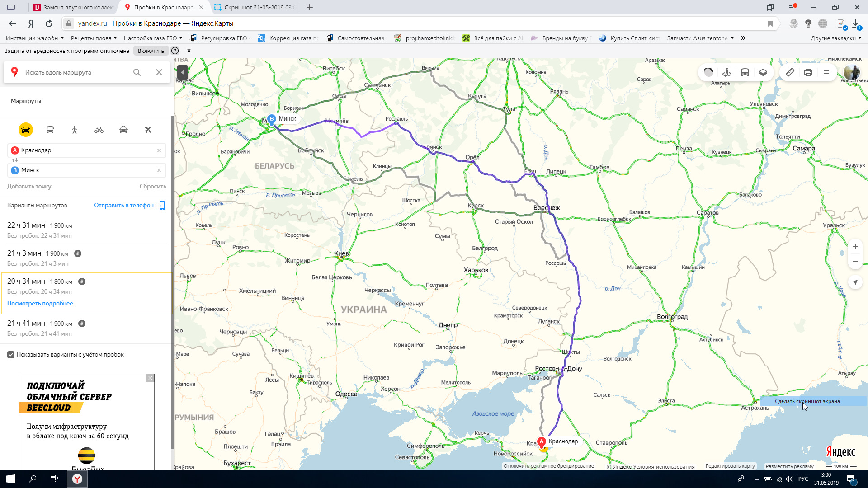This screenshot has width=868, height=488.
Task: Close the Пробки в Краснодаре tab
Action: tap(201, 7)
